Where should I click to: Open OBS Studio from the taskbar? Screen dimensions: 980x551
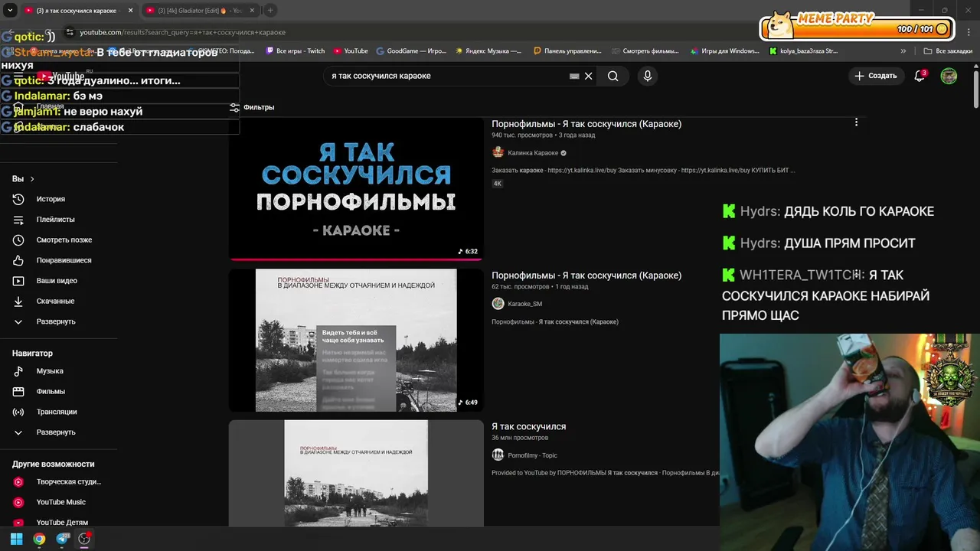click(x=84, y=539)
